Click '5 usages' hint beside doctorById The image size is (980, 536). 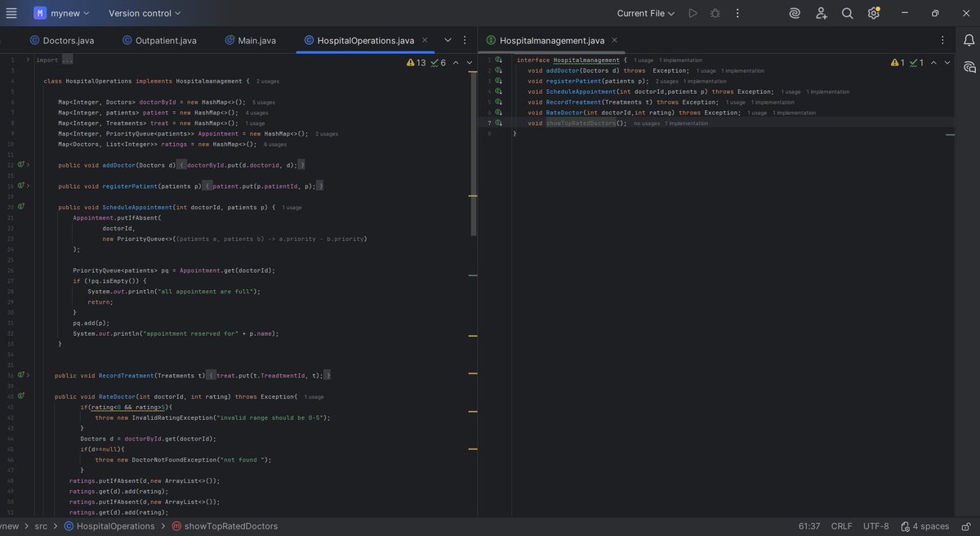[x=264, y=102]
